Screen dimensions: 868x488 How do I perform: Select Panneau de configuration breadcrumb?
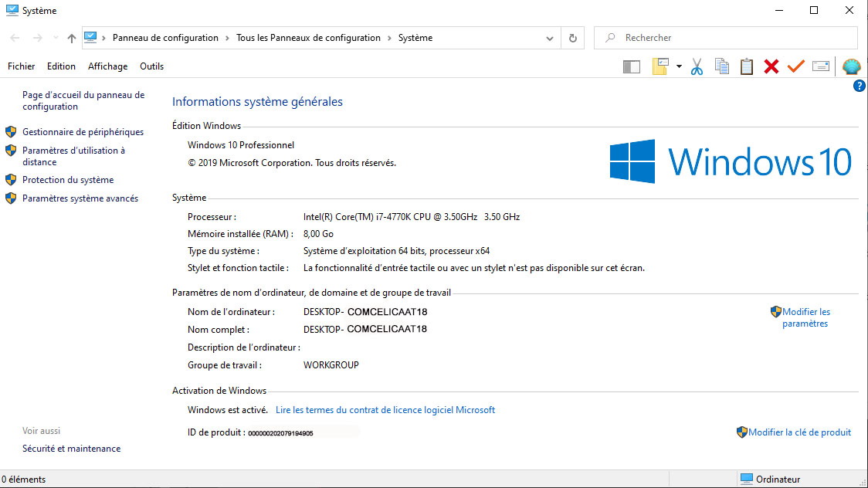pos(165,38)
